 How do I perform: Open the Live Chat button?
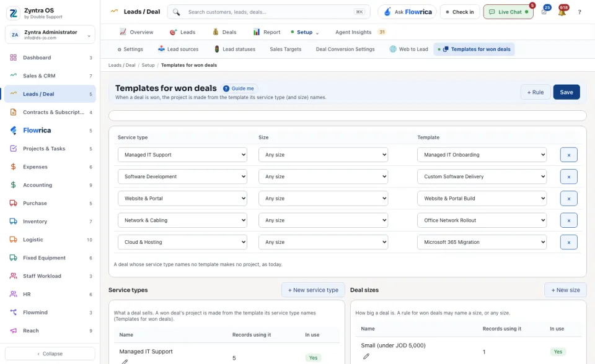tap(508, 12)
